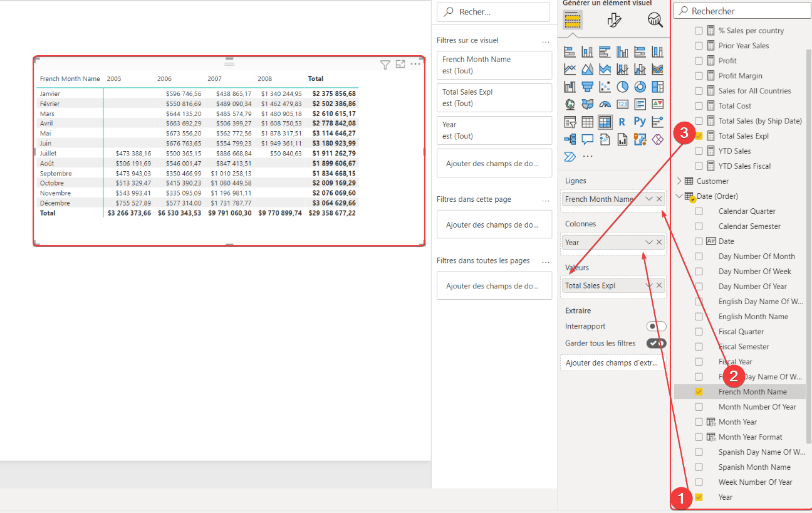Disable the Garder tous les filtres toggle
This screenshot has width=812, height=513.
pyautogui.click(x=657, y=343)
